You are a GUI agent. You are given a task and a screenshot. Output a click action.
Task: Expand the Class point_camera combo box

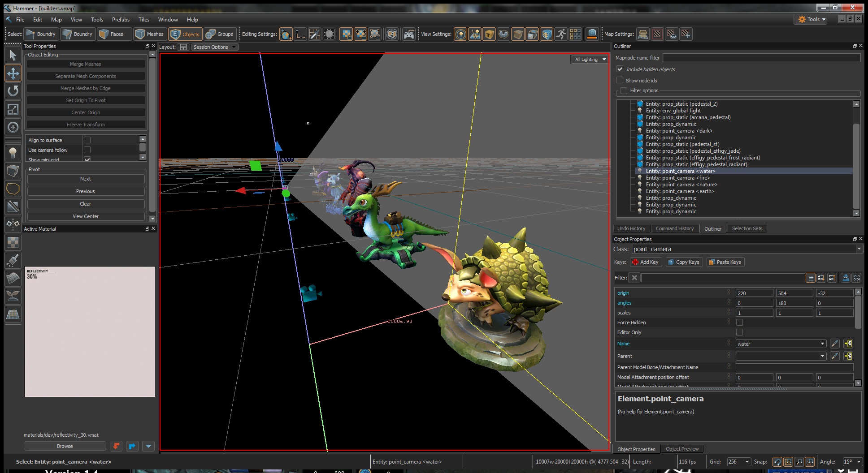859,249
